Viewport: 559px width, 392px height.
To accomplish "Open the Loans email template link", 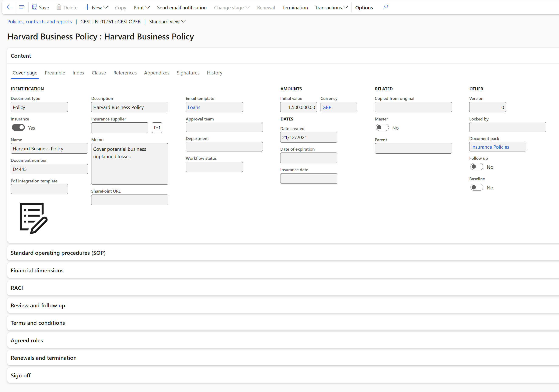I will pos(194,107).
